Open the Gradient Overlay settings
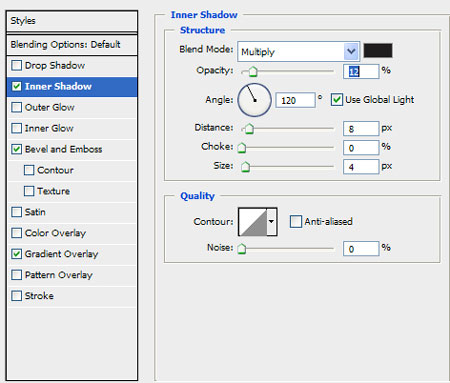 (x=62, y=254)
